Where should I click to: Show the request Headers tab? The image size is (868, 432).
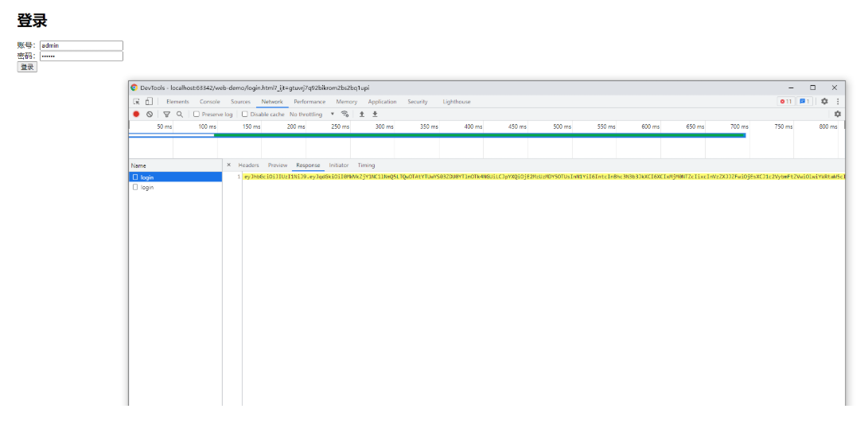248,165
